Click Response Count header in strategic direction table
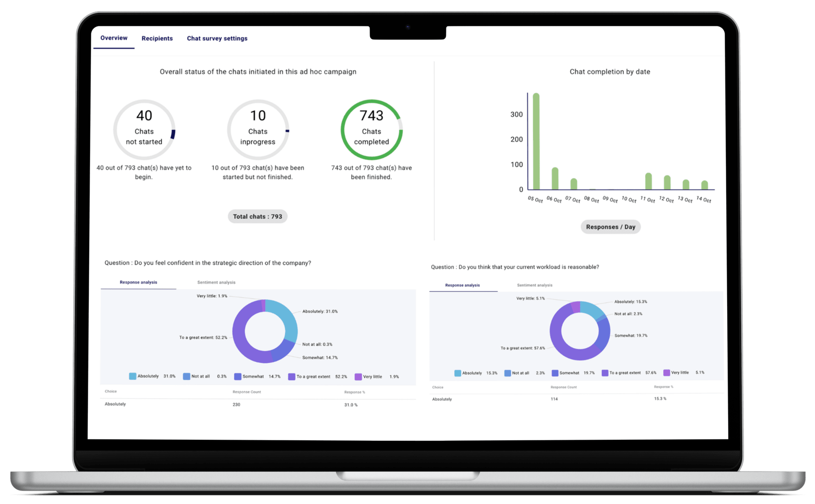Viewport: 815px width, 504px height. click(247, 392)
